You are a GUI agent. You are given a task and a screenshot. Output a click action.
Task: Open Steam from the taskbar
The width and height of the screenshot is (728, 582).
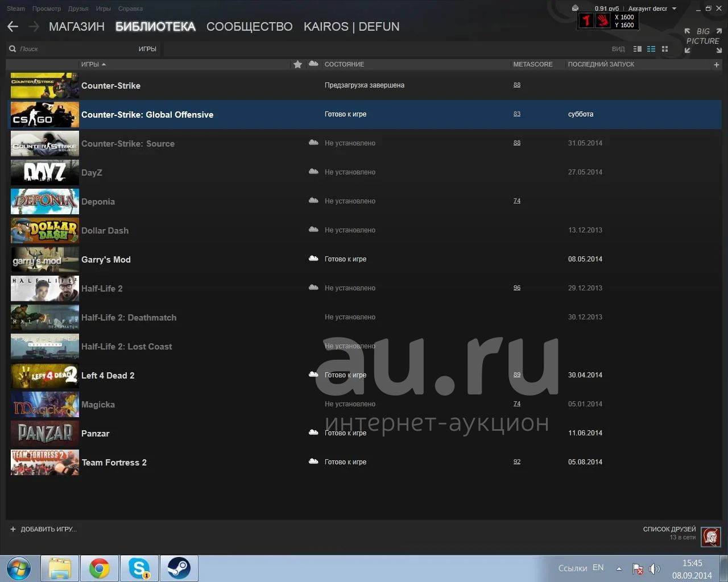[x=179, y=568]
